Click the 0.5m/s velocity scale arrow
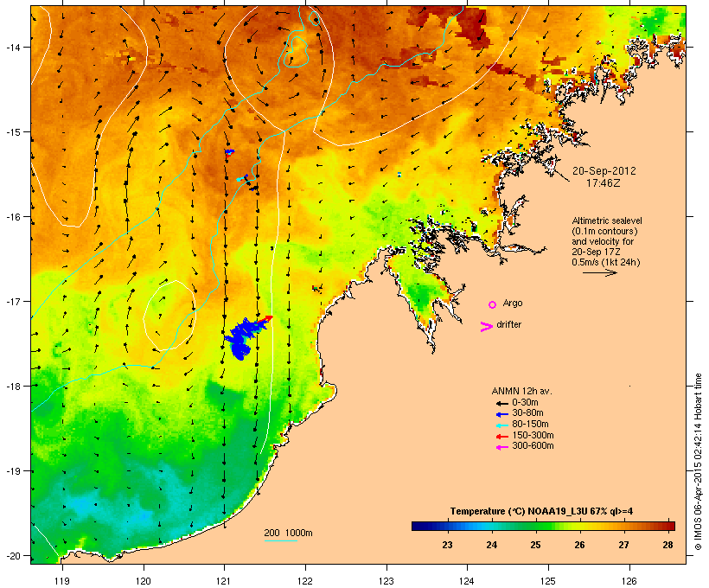 coord(599,272)
